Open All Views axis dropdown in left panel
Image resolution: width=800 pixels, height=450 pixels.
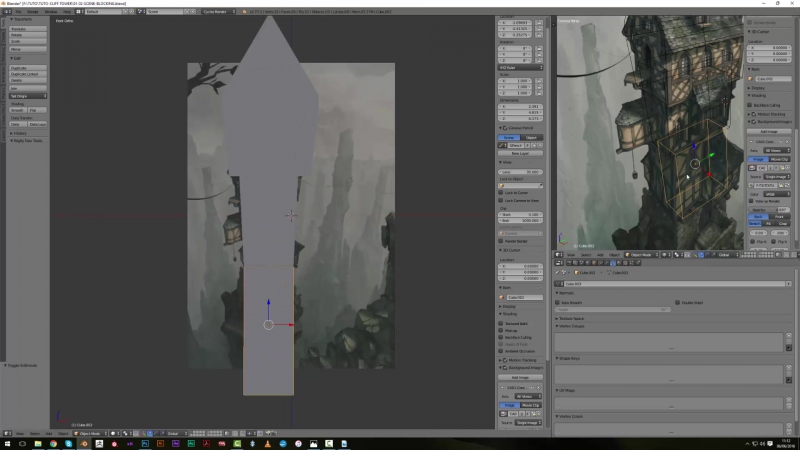pyautogui.click(x=528, y=396)
